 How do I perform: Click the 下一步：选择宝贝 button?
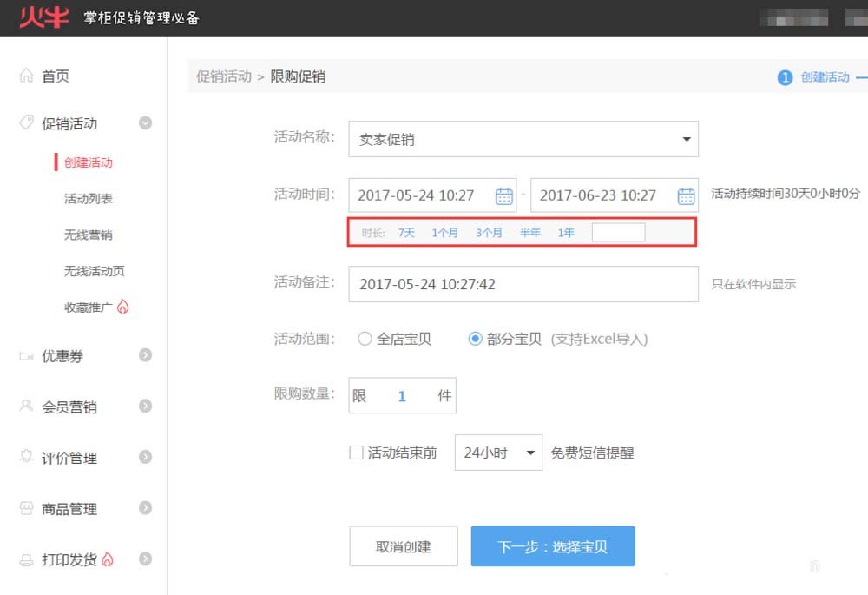click(x=552, y=545)
